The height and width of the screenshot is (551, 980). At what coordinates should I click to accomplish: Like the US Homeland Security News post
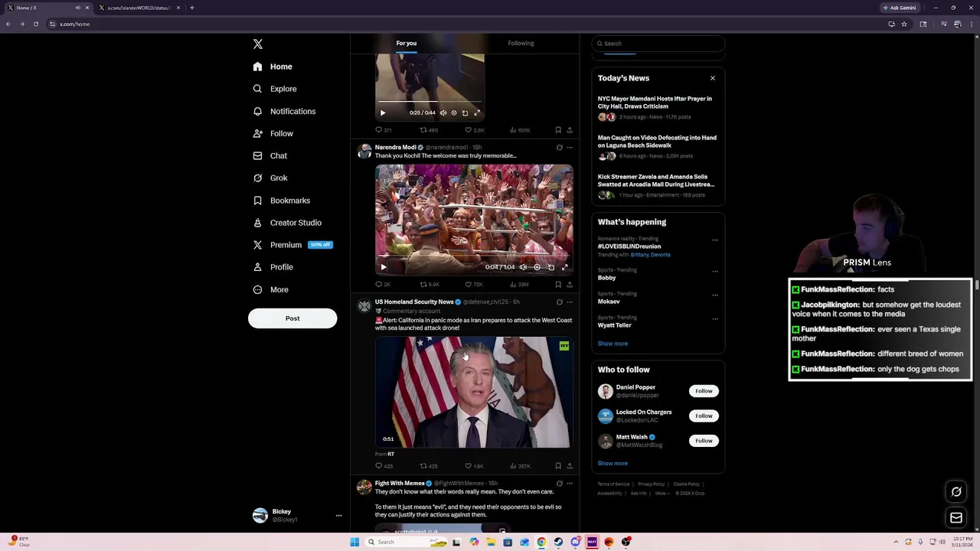pyautogui.click(x=474, y=466)
